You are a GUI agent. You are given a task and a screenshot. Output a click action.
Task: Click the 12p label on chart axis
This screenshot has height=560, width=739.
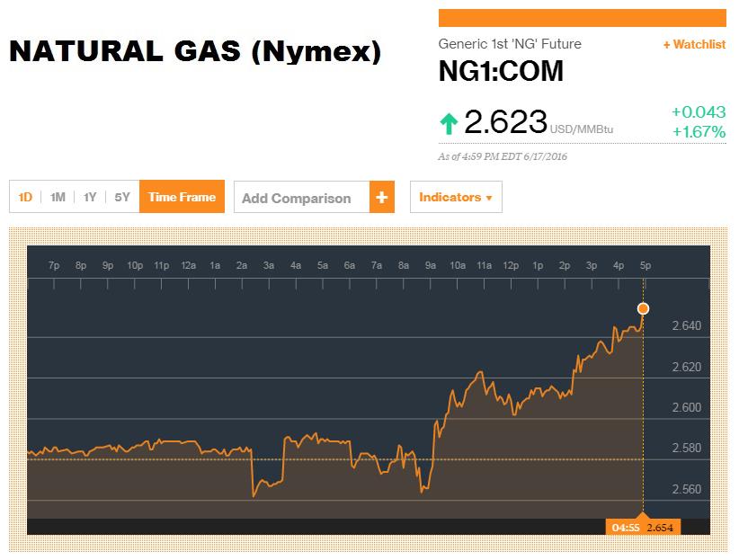click(511, 265)
